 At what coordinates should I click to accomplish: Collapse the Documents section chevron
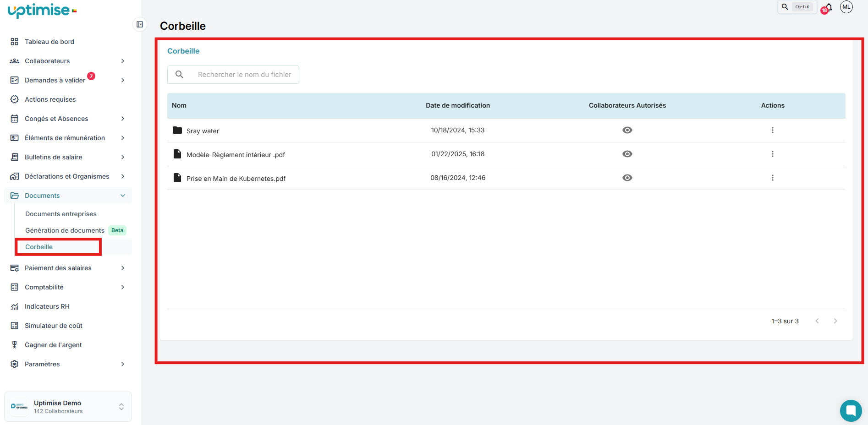(123, 196)
